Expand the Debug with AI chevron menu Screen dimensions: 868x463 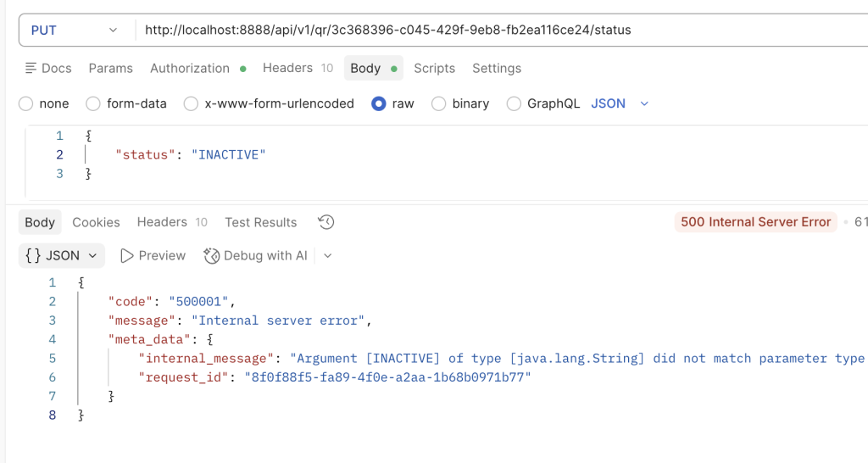[x=328, y=255]
